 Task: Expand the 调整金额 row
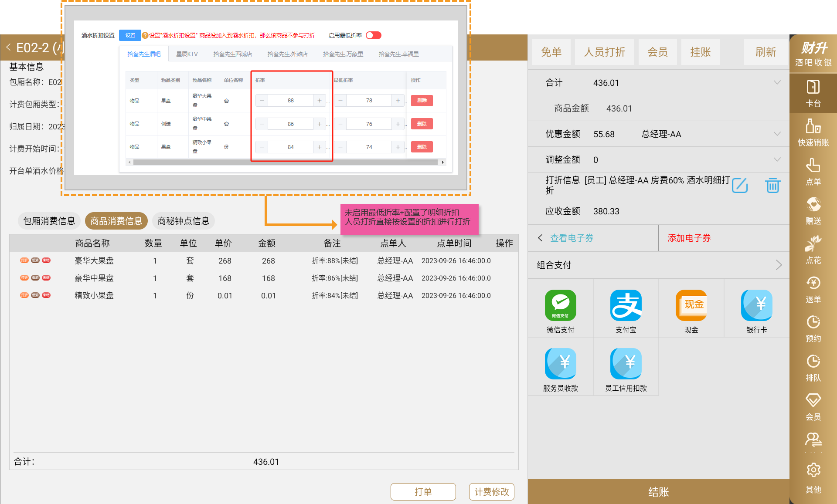click(777, 159)
